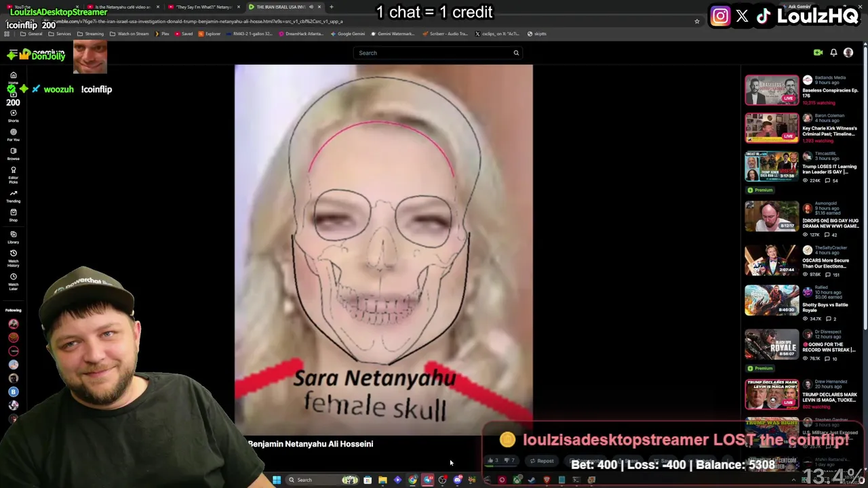
Task: Open the Plex bookmark
Action: pos(161,34)
